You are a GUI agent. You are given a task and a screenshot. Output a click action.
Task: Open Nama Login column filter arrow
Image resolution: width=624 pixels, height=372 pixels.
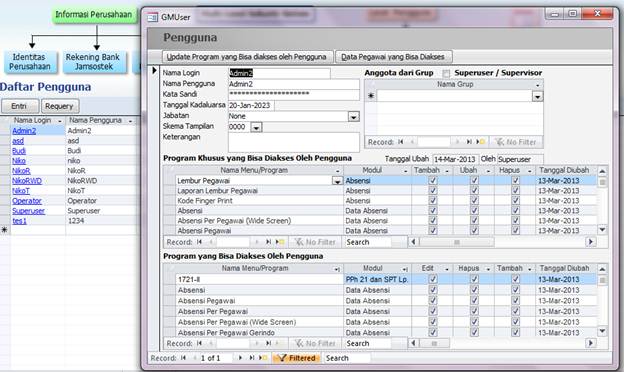[60, 121]
